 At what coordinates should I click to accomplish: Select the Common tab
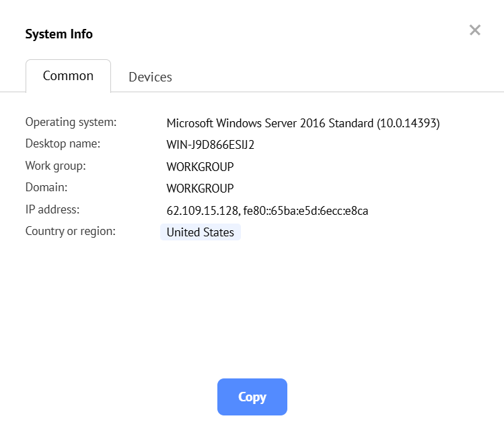pyautogui.click(x=68, y=76)
